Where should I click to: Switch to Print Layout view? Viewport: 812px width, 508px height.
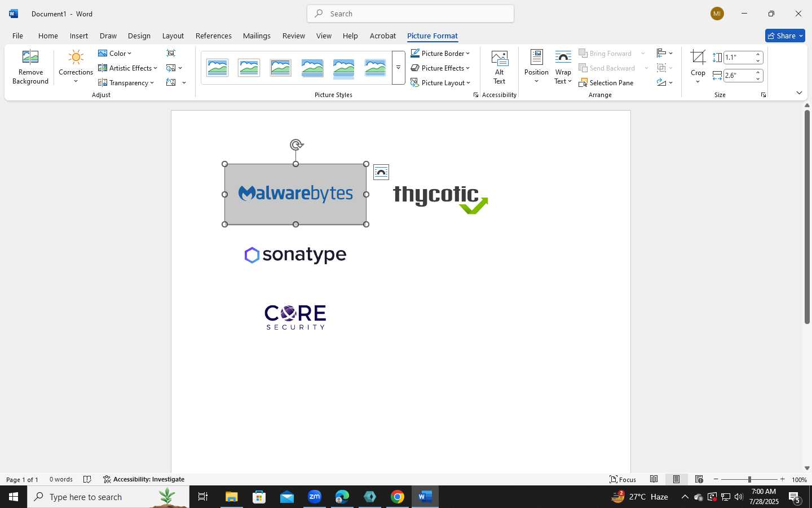coord(676,479)
